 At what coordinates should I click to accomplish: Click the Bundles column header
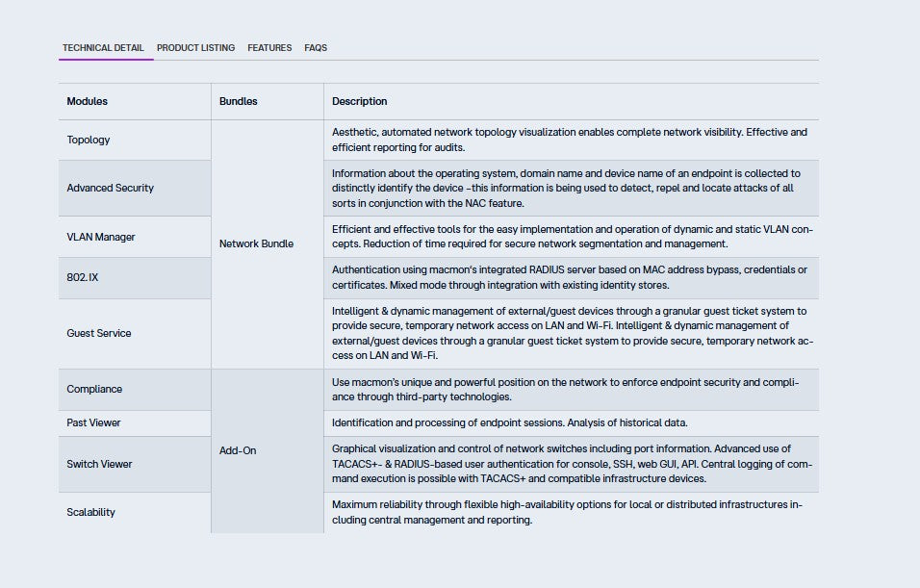pos(239,101)
